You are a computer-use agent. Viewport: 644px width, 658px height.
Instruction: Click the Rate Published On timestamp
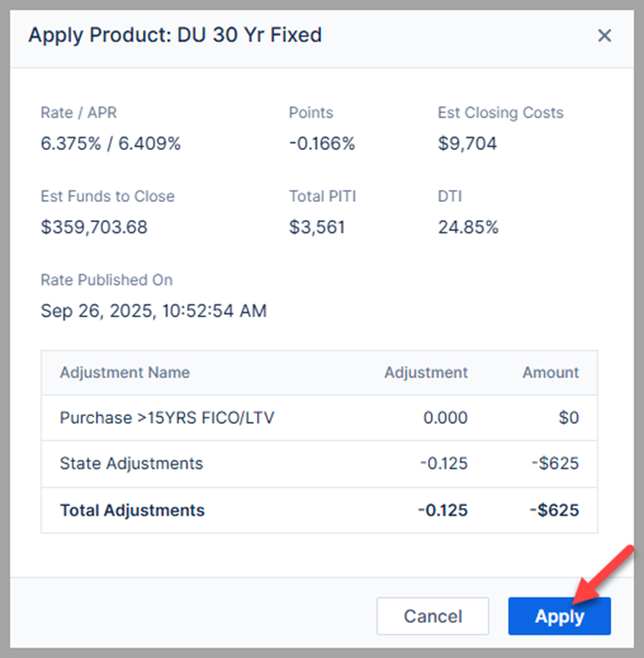pos(153,311)
